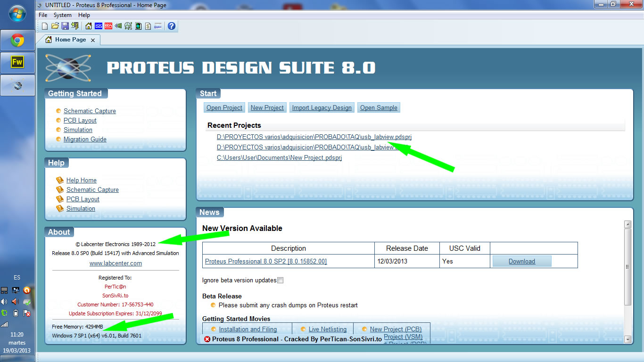Click the Proteus taskbar button
The height and width of the screenshot is (362, 644).
[x=17, y=85]
